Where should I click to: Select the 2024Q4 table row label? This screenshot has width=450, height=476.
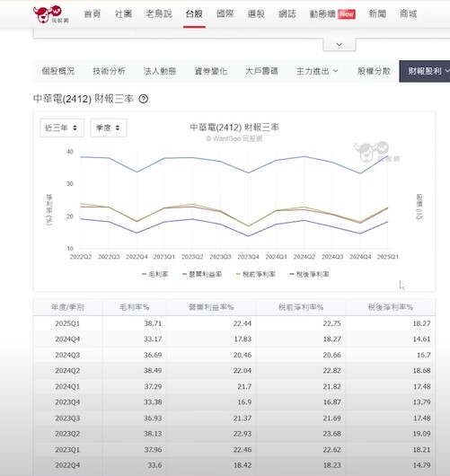coord(67,339)
